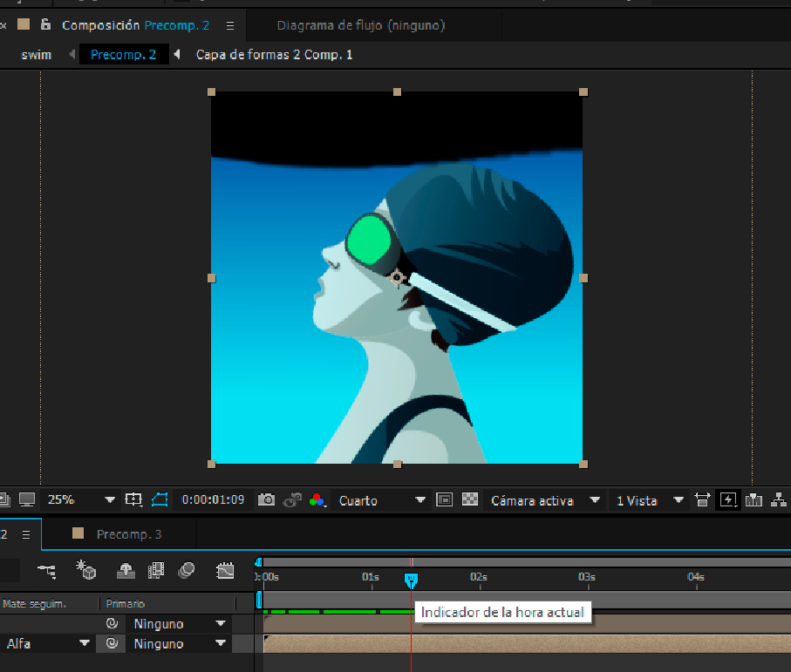Select the Alfa row's layer bar in the timeline

527,644
